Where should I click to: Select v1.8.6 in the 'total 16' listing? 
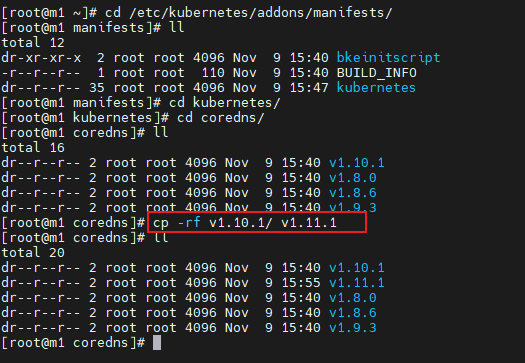pos(353,193)
